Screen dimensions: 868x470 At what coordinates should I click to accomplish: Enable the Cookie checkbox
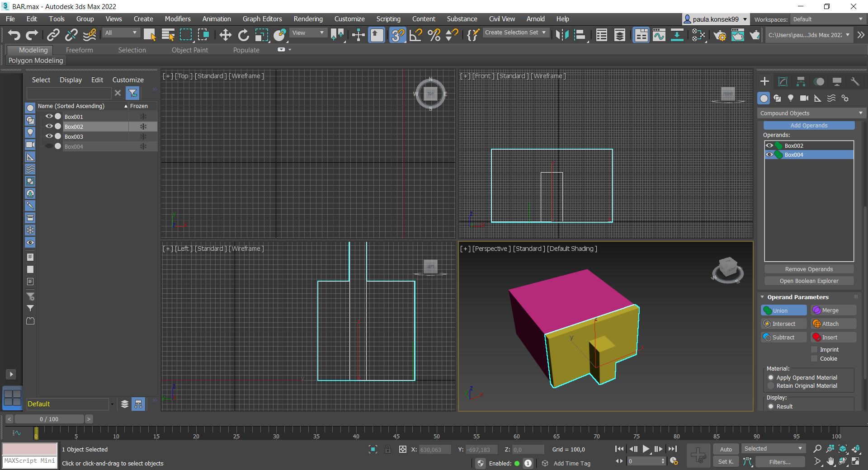814,359
